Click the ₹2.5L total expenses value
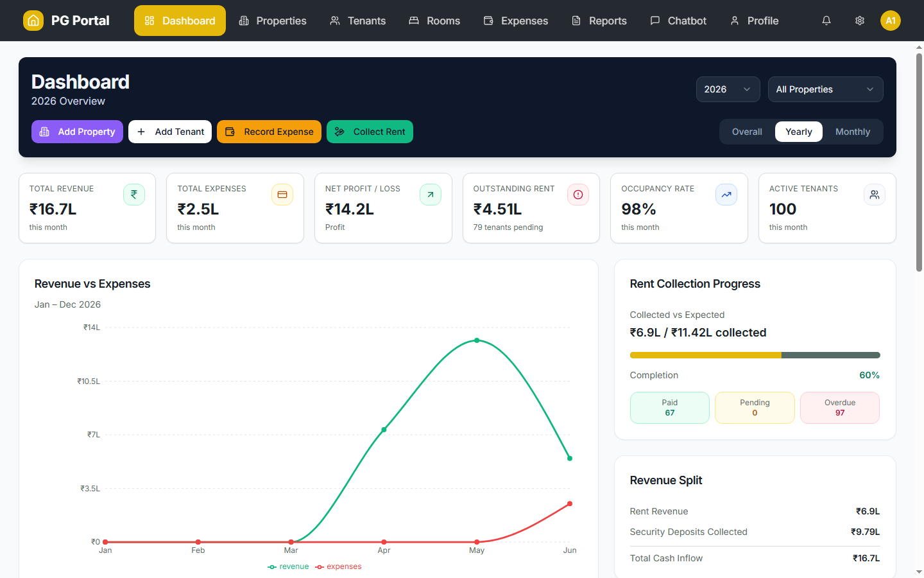924x578 pixels. 198,209
